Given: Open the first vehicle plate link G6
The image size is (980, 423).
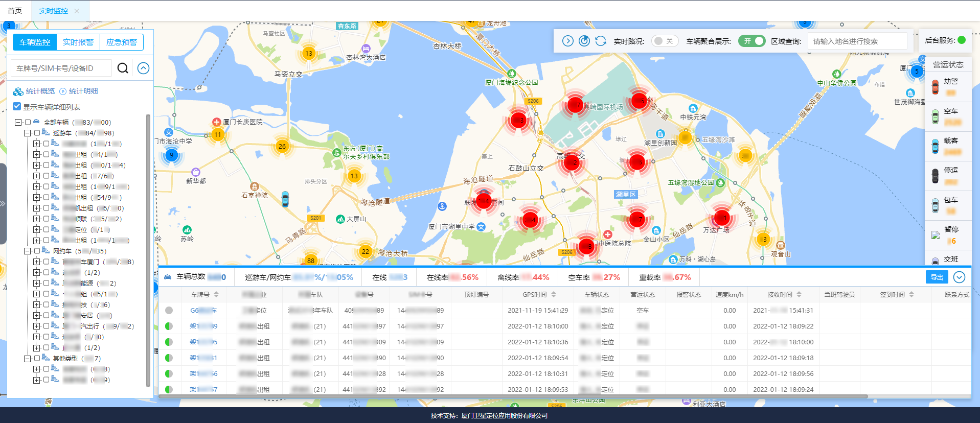Looking at the screenshot, I should [x=203, y=310].
